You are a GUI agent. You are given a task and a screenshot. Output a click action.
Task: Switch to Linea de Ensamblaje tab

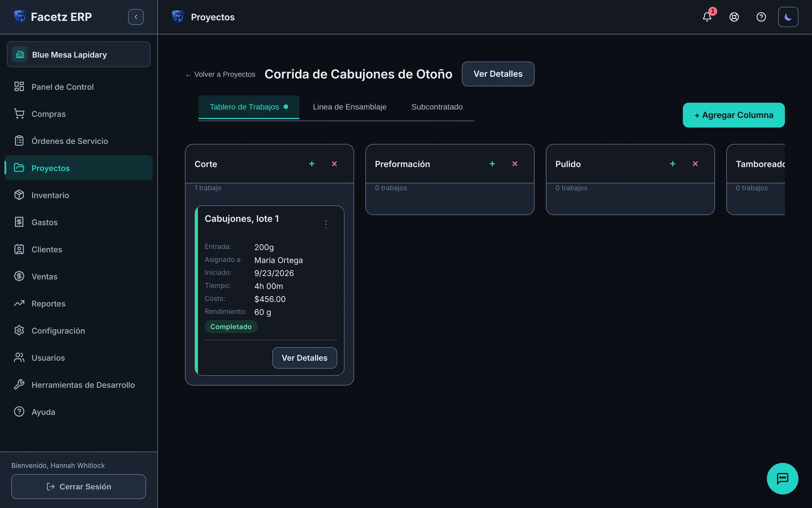350,107
